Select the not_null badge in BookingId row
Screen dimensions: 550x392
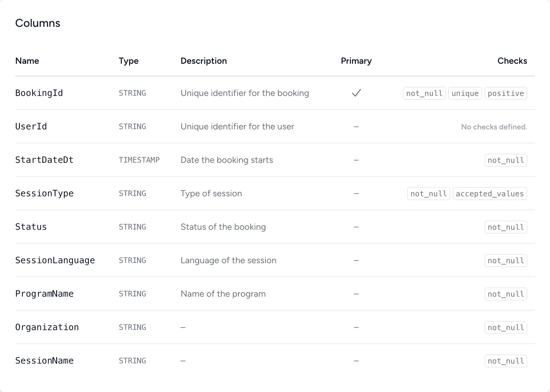click(424, 93)
